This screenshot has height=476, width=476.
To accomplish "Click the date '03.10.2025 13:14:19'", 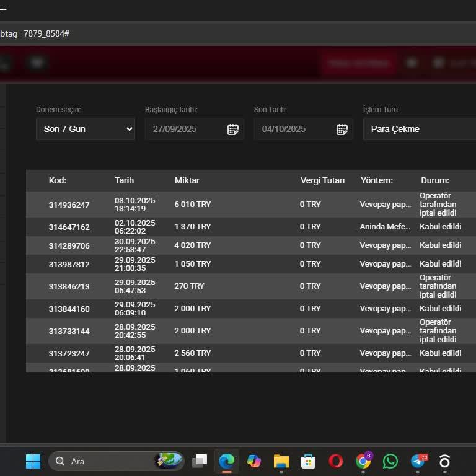I will point(134,205).
